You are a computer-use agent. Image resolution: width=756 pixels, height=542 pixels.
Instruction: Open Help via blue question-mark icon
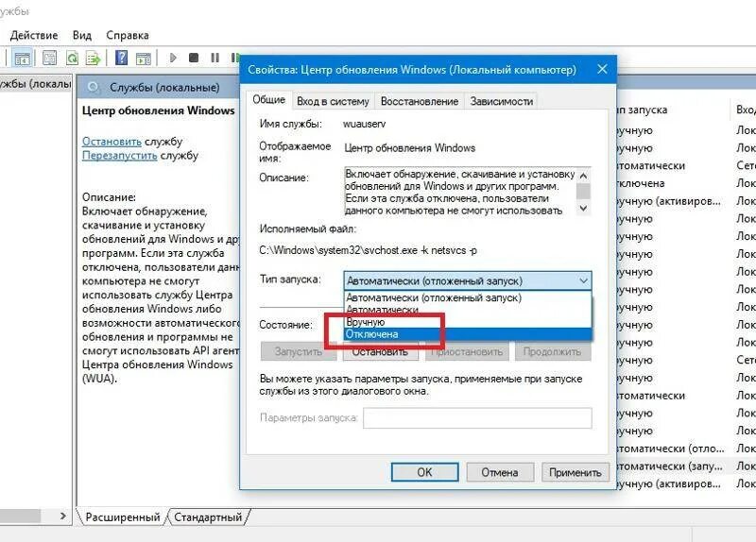point(121,58)
